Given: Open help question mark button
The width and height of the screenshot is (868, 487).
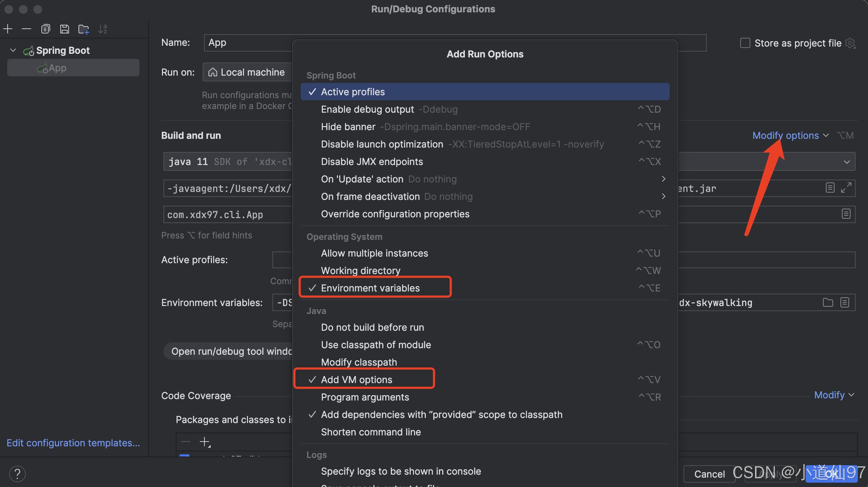Looking at the screenshot, I should click(17, 474).
